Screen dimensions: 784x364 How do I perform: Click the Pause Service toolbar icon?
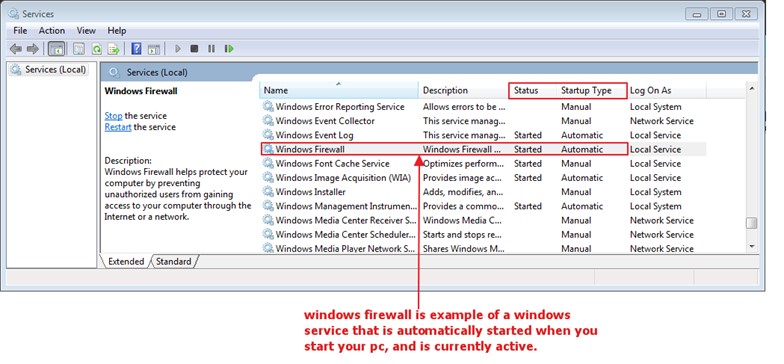click(x=212, y=48)
